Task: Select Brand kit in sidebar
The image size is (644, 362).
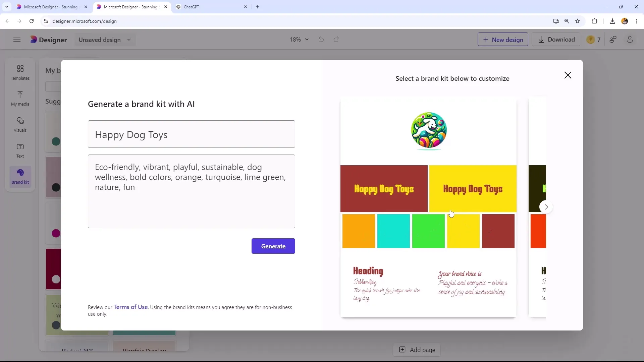Action: [x=20, y=176]
